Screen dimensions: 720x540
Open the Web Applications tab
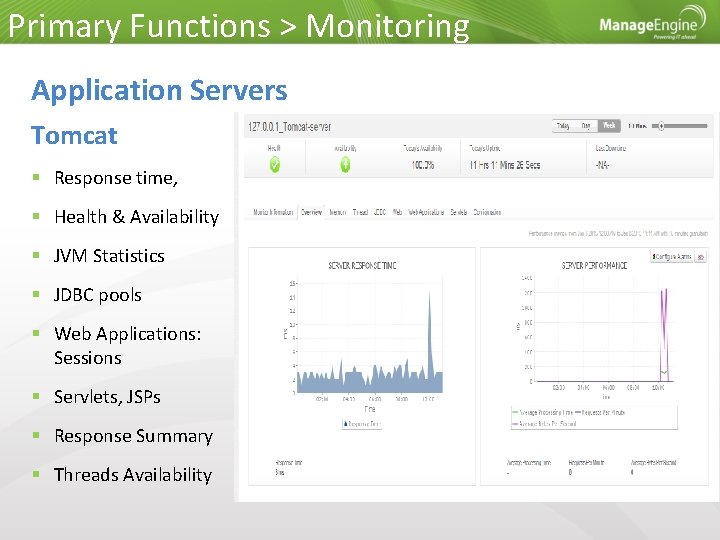click(x=426, y=212)
